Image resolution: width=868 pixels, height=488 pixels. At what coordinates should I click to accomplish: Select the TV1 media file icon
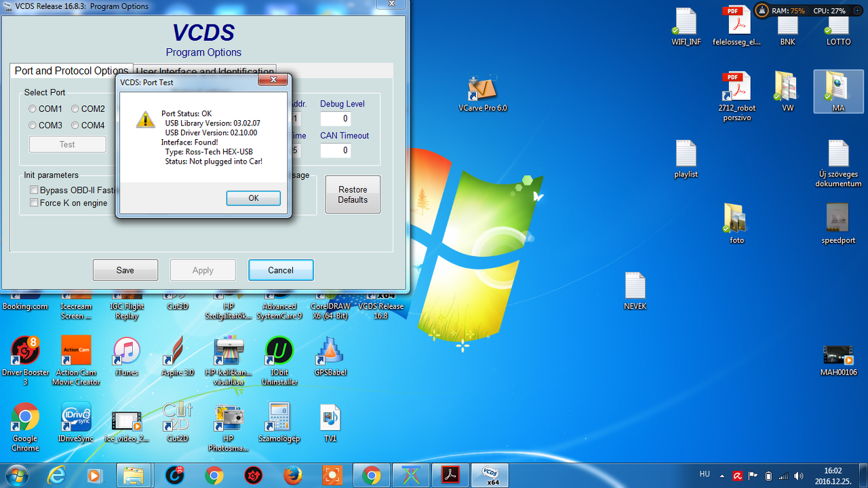tap(330, 422)
